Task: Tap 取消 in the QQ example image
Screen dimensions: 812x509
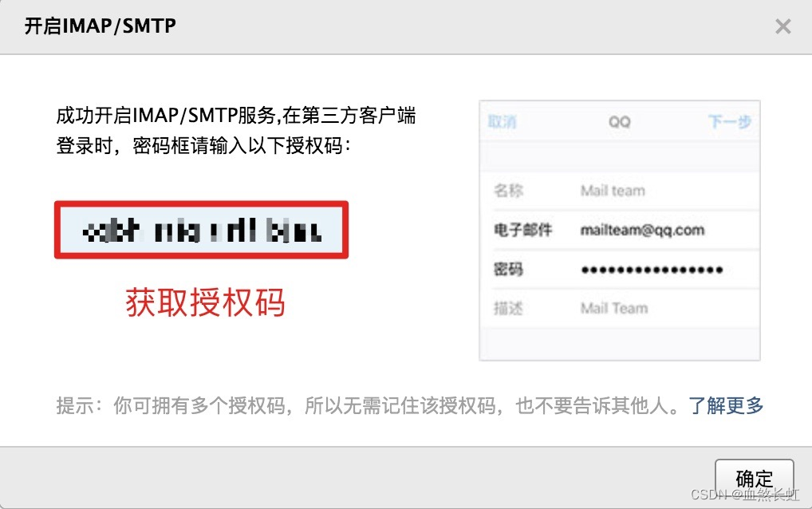Action: (502, 122)
